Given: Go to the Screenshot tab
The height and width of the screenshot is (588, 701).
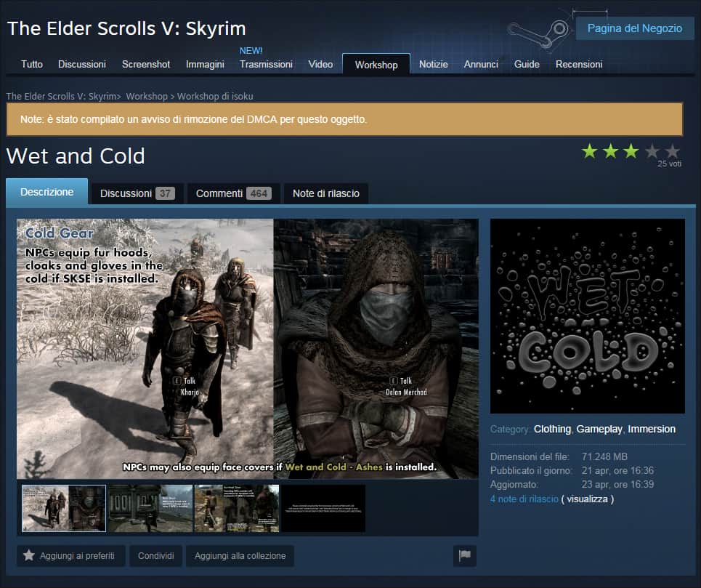Looking at the screenshot, I should (146, 65).
